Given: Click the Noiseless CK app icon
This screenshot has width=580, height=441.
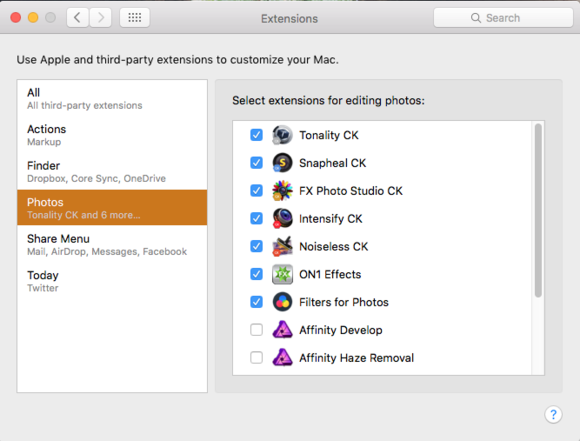Looking at the screenshot, I should pyautogui.click(x=282, y=246).
